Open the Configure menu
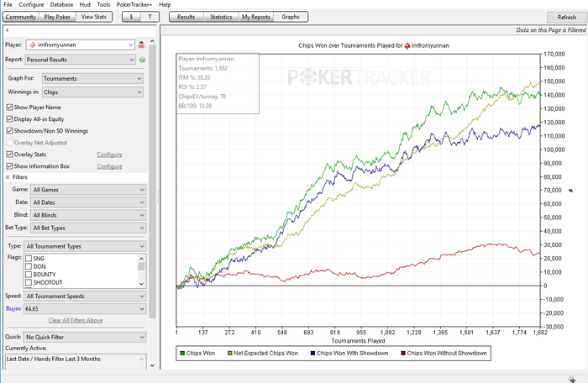 coord(31,4)
